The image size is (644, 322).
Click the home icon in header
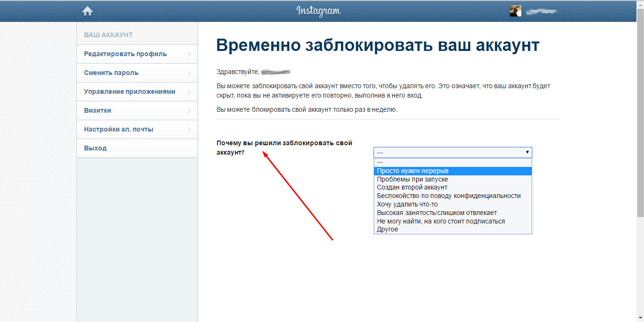tap(88, 11)
